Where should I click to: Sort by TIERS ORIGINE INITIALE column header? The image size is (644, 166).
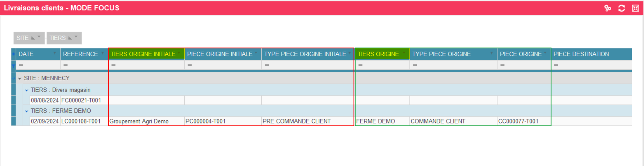point(143,54)
